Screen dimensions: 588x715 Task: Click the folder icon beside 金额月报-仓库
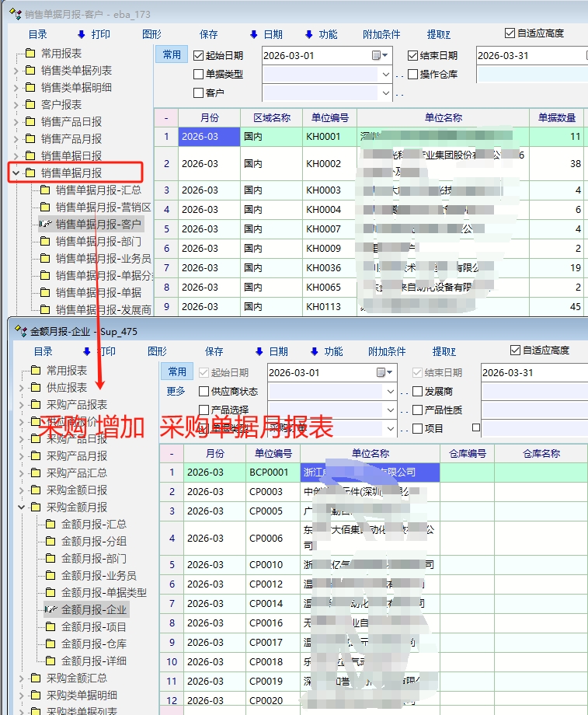point(50,643)
